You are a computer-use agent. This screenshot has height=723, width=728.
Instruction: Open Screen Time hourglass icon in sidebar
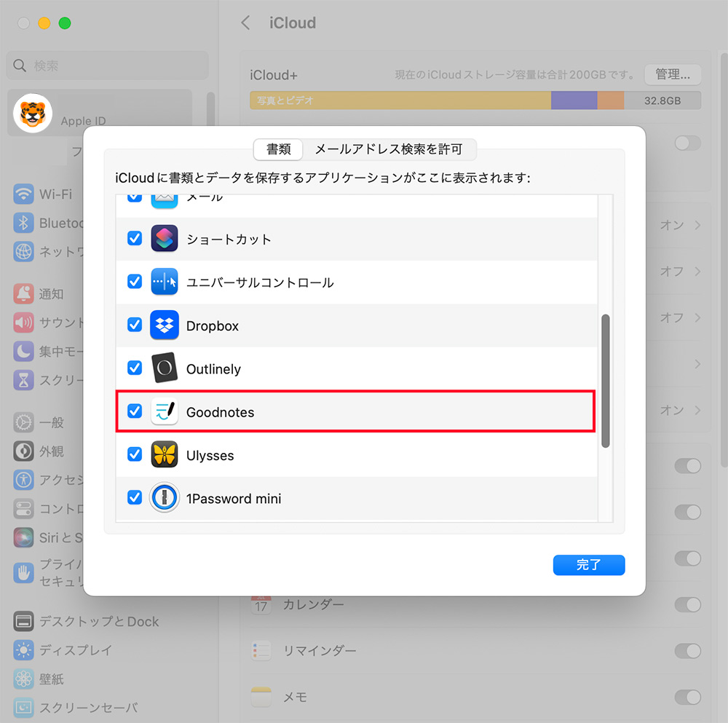coord(24,380)
